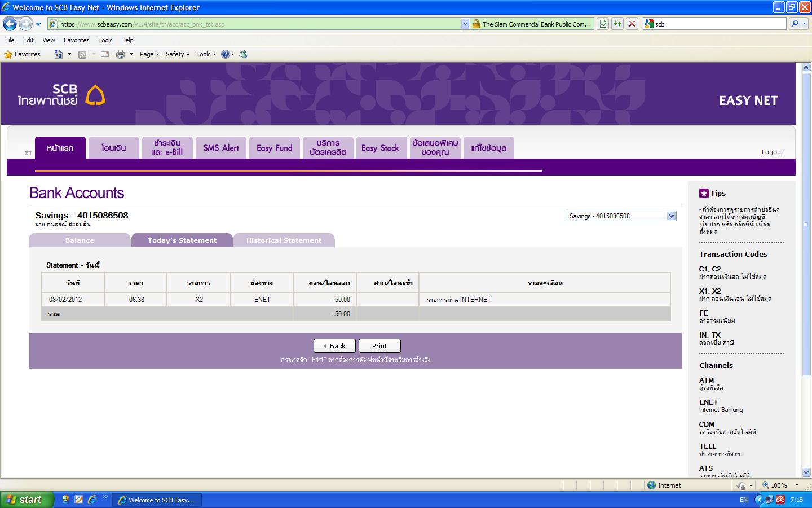Select the 'รายการผ่าน INTERNET' detail cell
This screenshot has width=812, height=508.
pos(545,300)
